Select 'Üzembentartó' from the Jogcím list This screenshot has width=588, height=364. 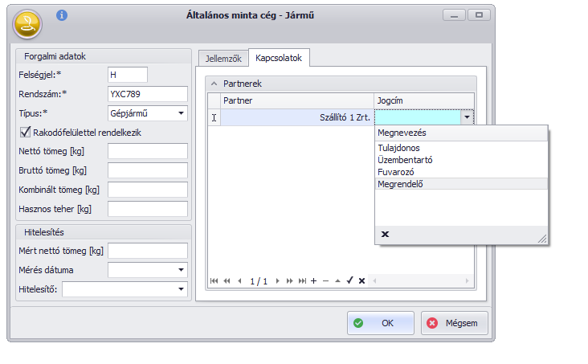[405, 160]
